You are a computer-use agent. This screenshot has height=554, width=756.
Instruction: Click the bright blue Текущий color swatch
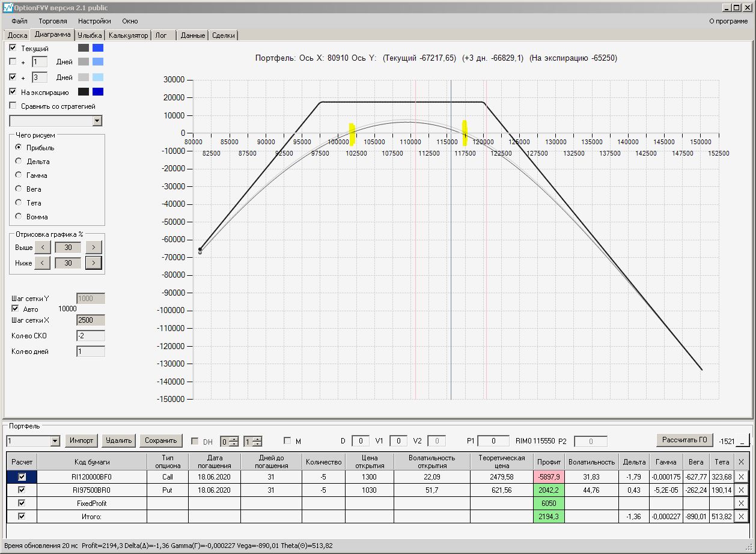[x=98, y=48]
